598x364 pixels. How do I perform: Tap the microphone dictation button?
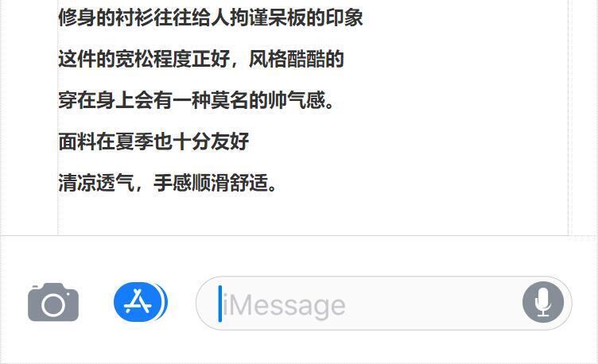click(543, 302)
